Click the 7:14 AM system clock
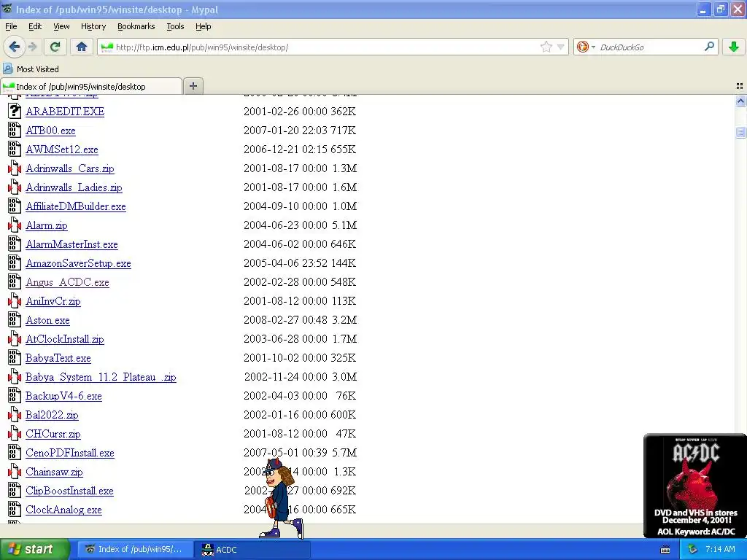 (720, 550)
